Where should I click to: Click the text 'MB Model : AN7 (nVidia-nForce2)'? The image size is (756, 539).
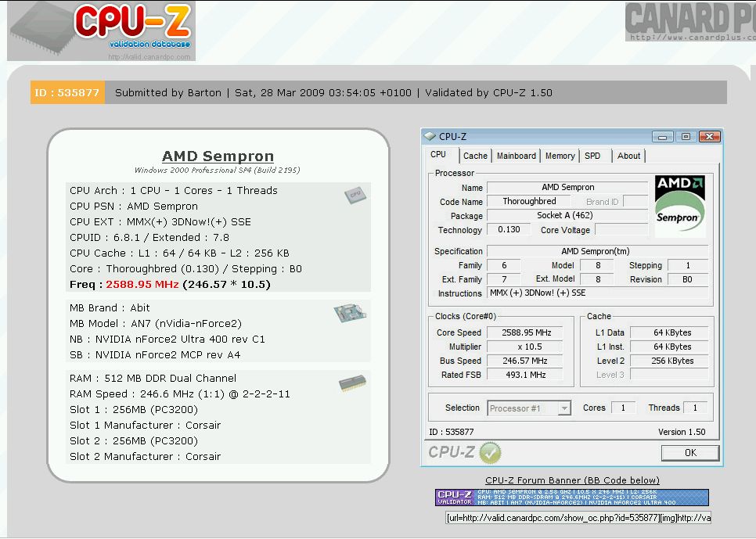point(156,324)
